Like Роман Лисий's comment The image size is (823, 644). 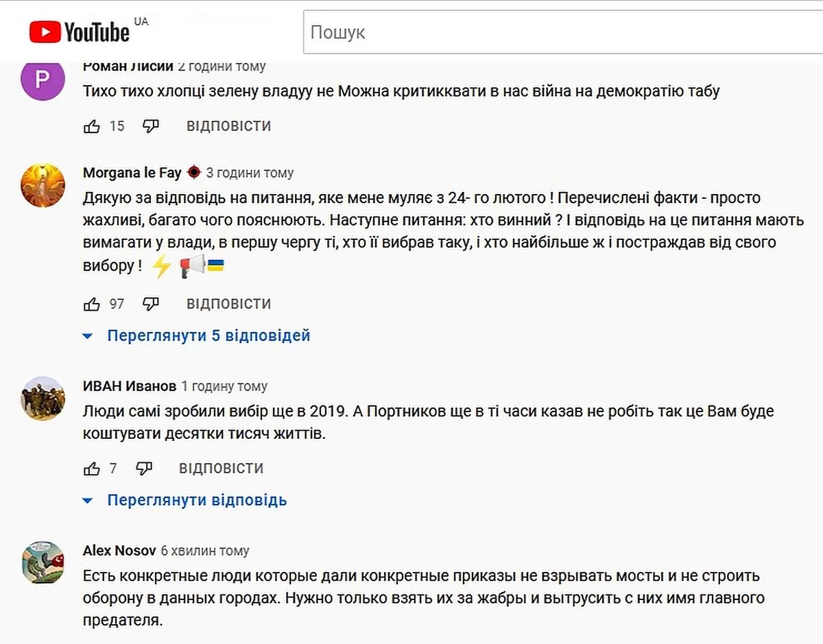point(92,126)
